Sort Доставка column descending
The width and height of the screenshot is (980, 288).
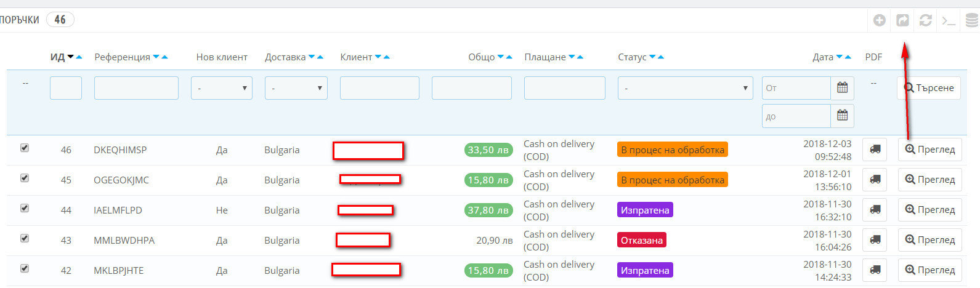(x=312, y=57)
